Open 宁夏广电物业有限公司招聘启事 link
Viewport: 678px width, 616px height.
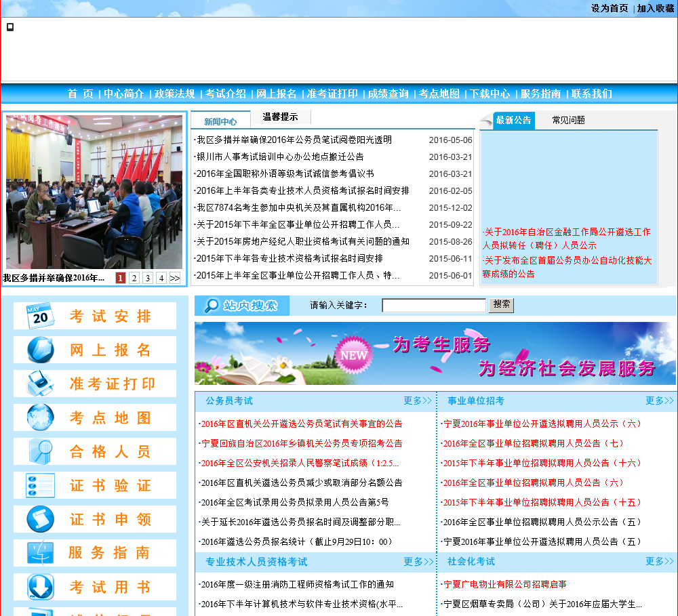(504, 584)
